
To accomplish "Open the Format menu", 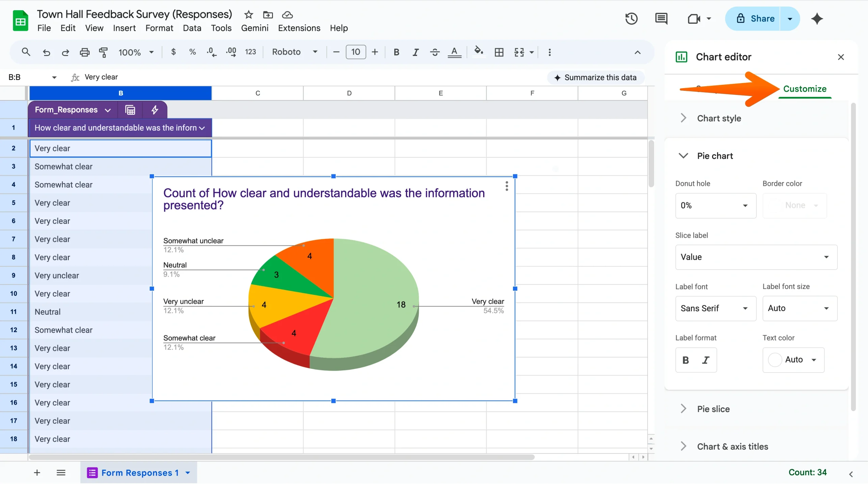I will coord(159,28).
